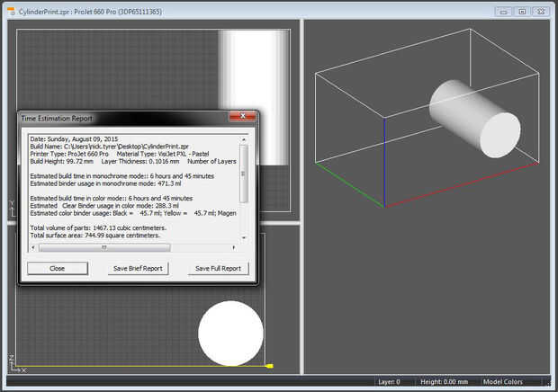
Task: Click Save Brief Report button
Action: click(138, 268)
